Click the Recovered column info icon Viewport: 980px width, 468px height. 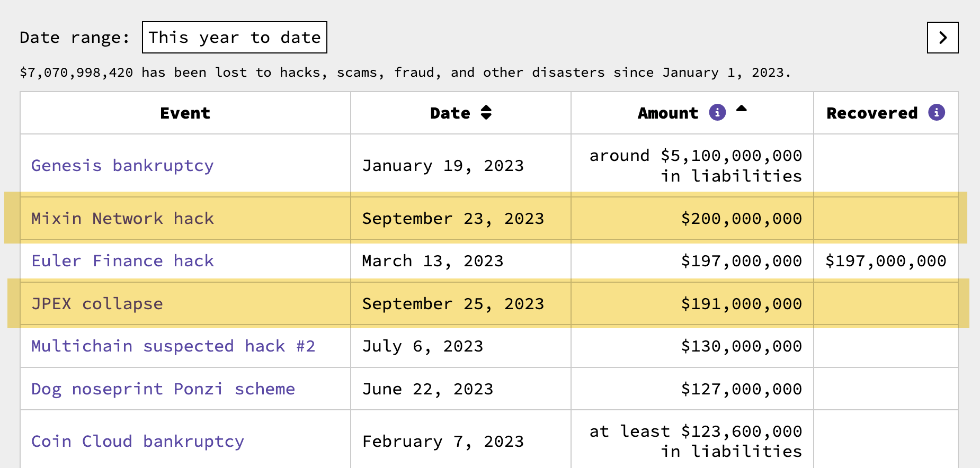point(937,112)
